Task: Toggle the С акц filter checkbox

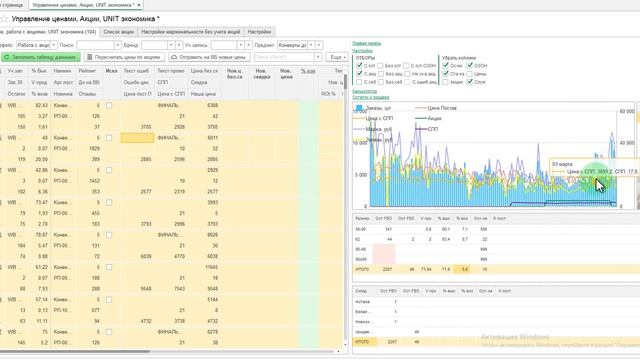Action: coord(359,74)
